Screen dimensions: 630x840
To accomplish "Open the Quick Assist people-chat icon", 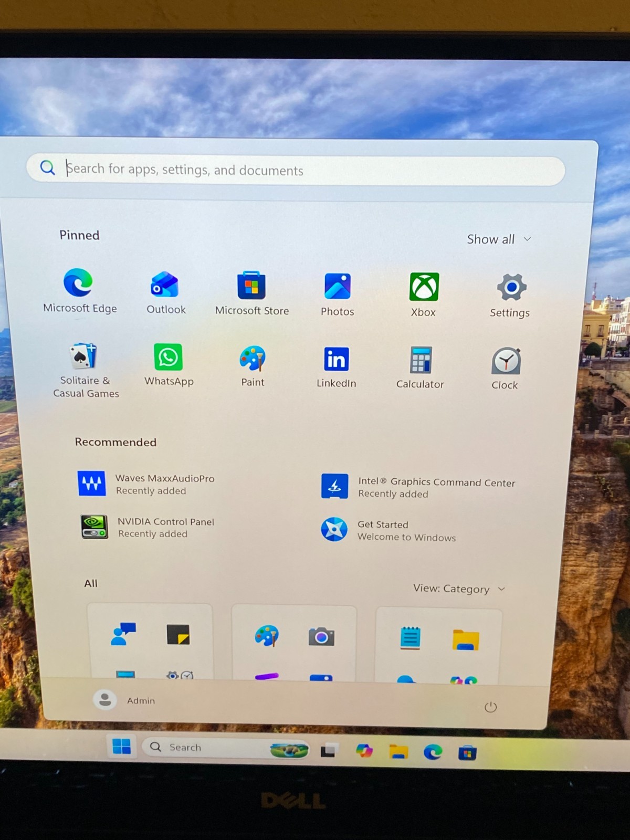I will click(x=124, y=634).
